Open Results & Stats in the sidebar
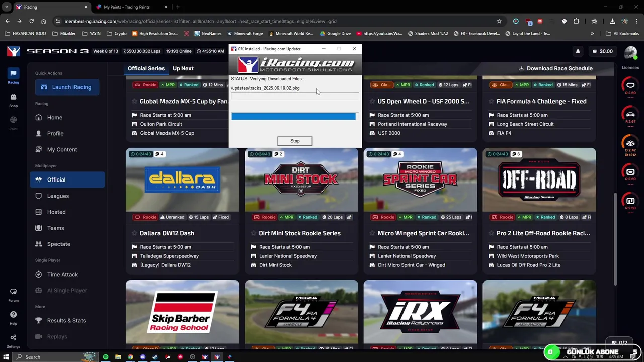 (x=67, y=320)
